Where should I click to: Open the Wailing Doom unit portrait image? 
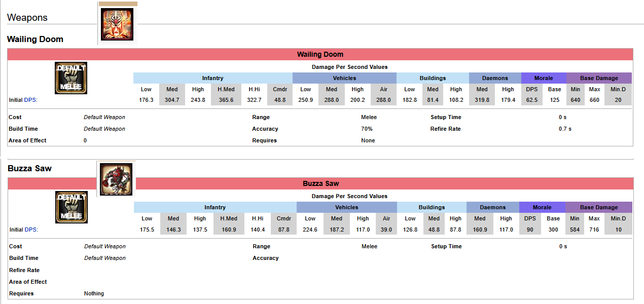point(118,24)
